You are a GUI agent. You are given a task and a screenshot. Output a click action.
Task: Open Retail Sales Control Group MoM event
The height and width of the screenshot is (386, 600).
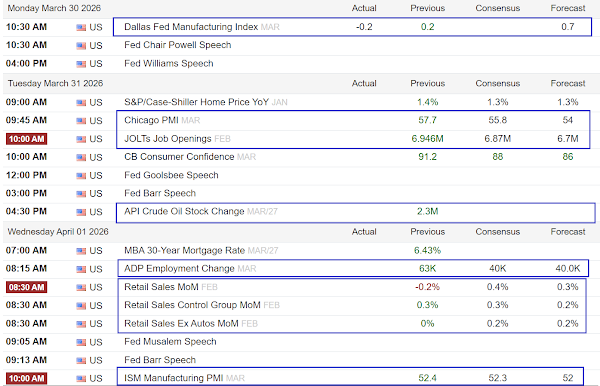(x=192, y=305)
